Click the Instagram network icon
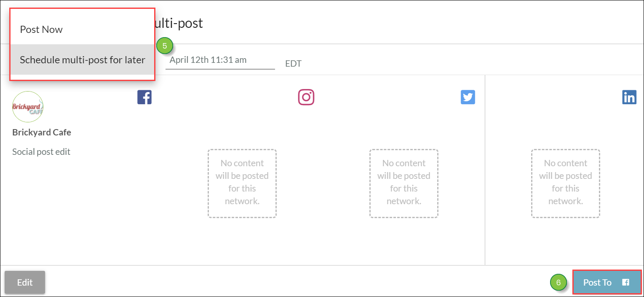The height and width of the screenshot is (297, 644). [x=306, y=97]
